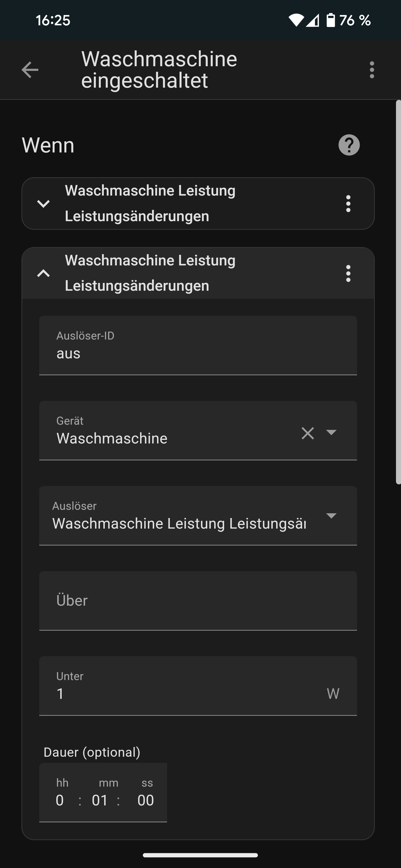Open the Gerät dropdown arrow
The image size is (401, 868).
[x=331, y=432]
